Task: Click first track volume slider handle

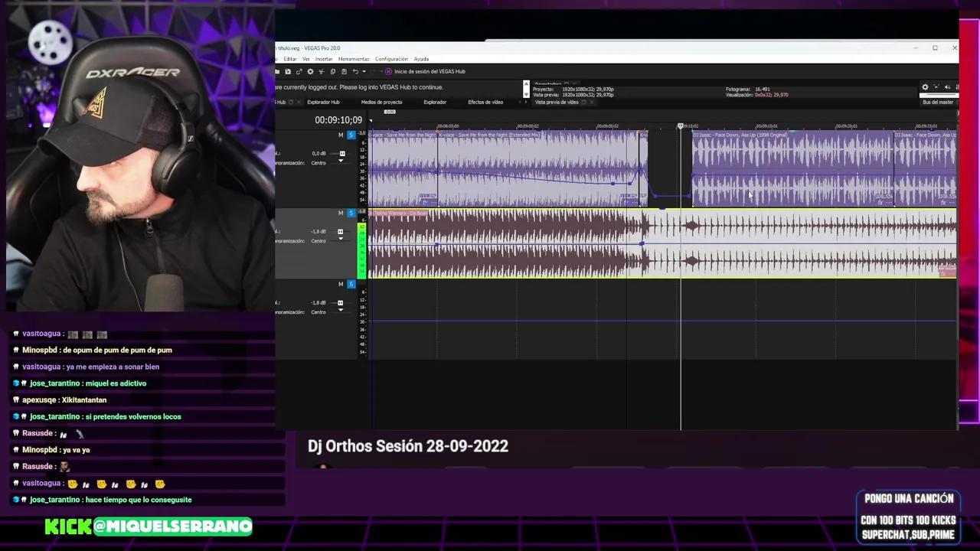Action: [x=342, y=154]
